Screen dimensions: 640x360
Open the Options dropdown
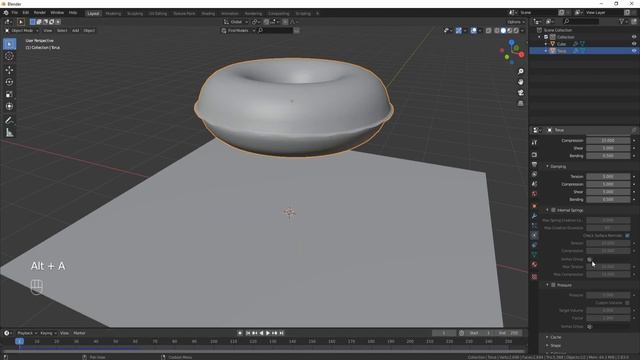click(516, 22)
